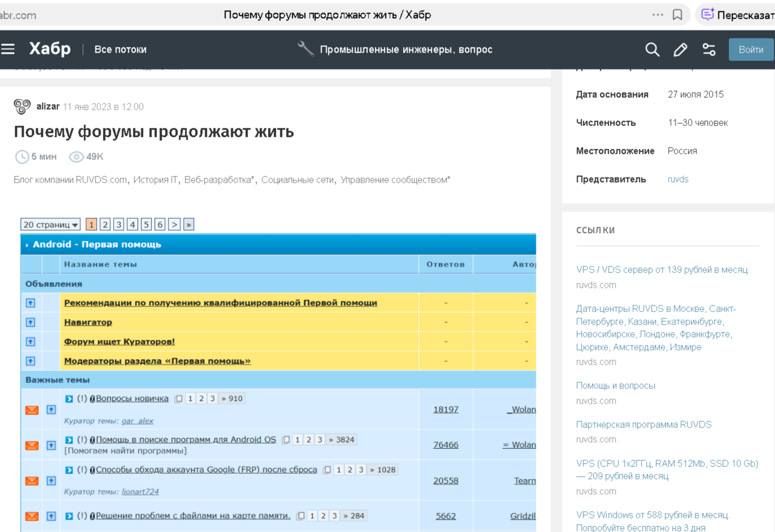This screenshot has height=532, width=775.
Task: Open the Управление сообществом hub link
Action: pyautogui.click(x=395, y=180)
